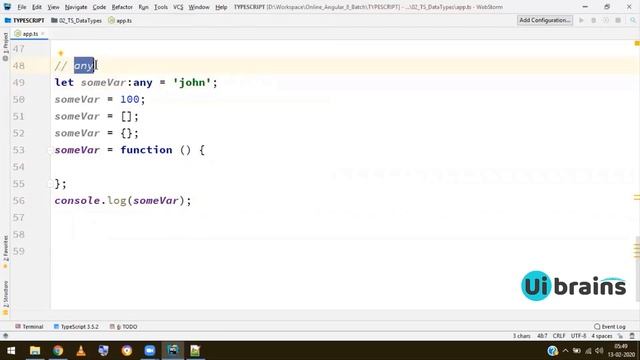The width and height of the screenshot is (640, 360).
Task: Show hidden system tray icons
Action: click(565, 351)
